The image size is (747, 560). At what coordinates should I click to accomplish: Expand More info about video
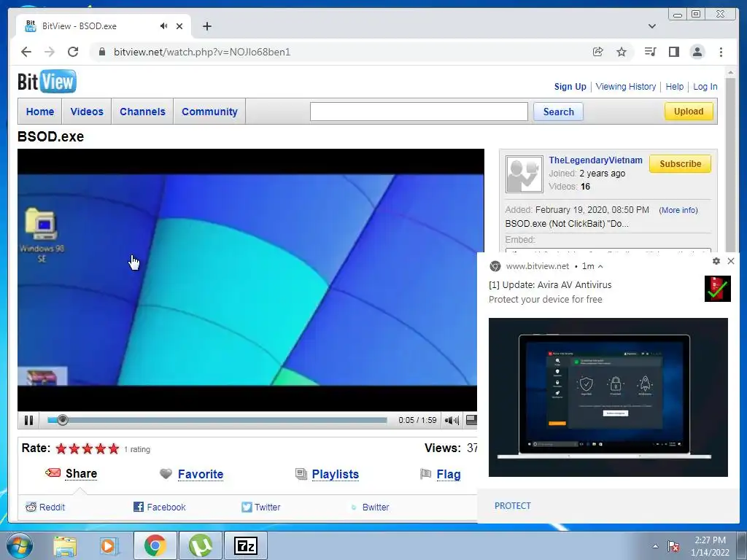(678, 210)
